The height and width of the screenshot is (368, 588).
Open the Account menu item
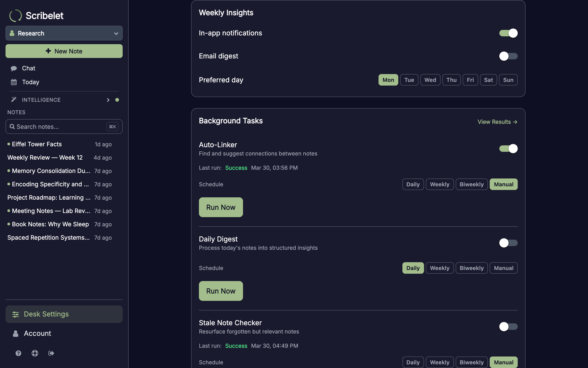point(64,333)
